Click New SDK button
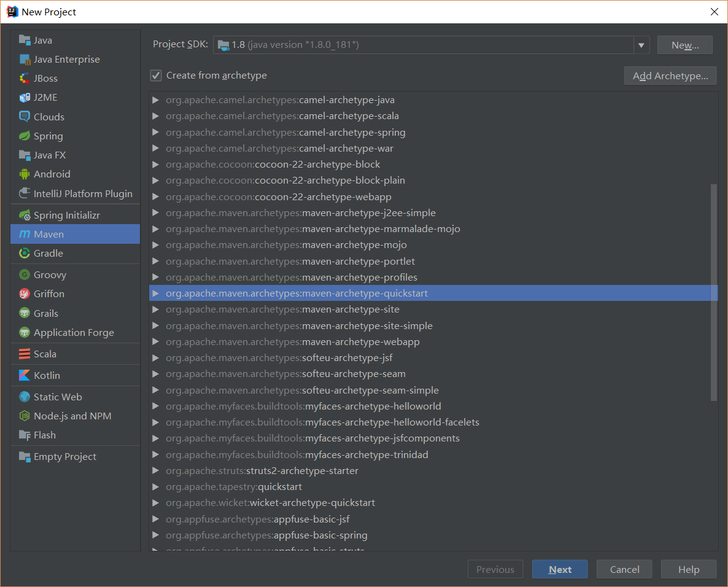 pyautogui.click(x=685, y=45)
